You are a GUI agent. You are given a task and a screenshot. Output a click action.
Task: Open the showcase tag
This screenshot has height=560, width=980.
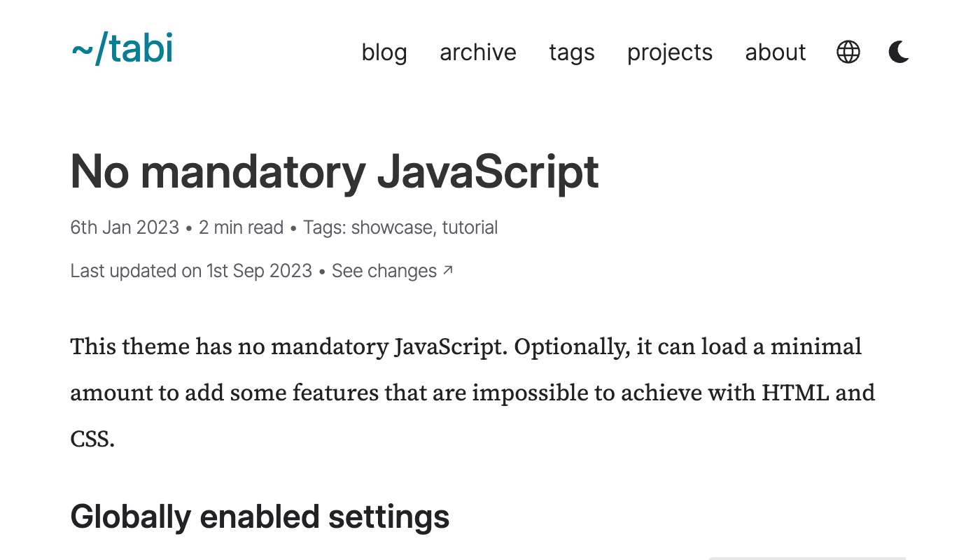coord(391,227)
